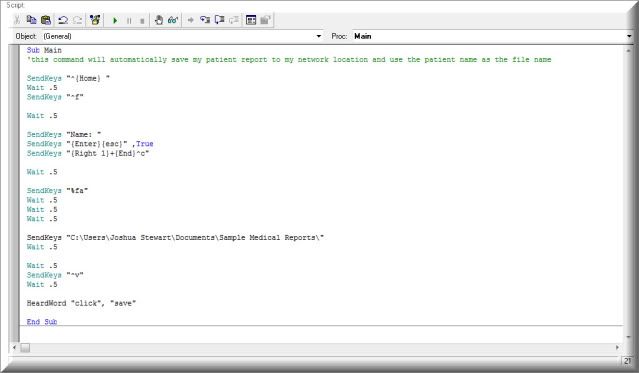Open Edit Module Properties icon

tap(265, 20)
